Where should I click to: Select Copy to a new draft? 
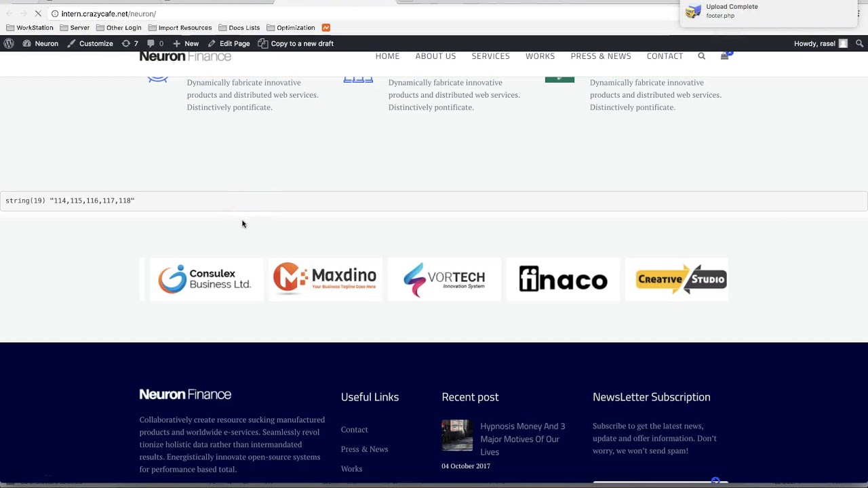point(296,43)
